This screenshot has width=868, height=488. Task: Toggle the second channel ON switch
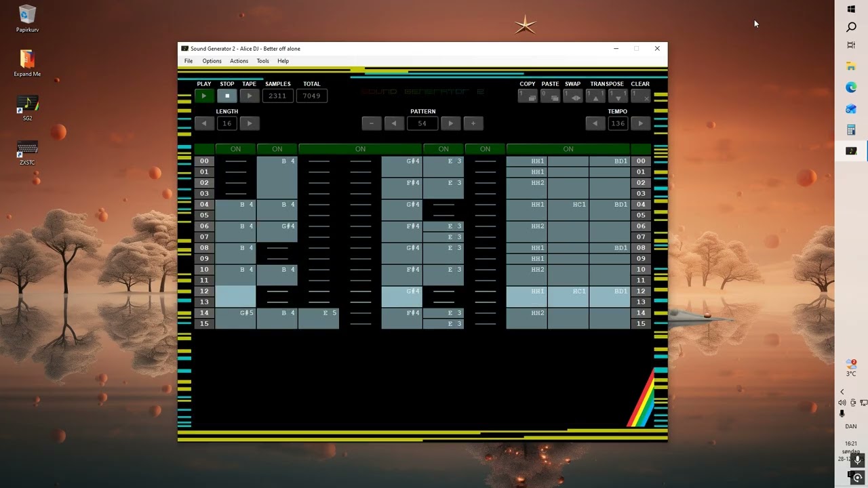pos(277,149)
